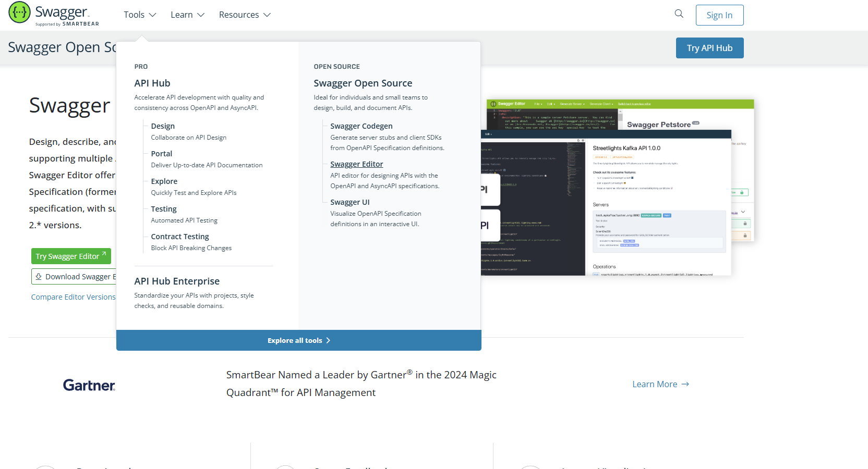This screenshot has height=469, width=868.
Task: Click the Try API Hub button
Action: (709, 48)
